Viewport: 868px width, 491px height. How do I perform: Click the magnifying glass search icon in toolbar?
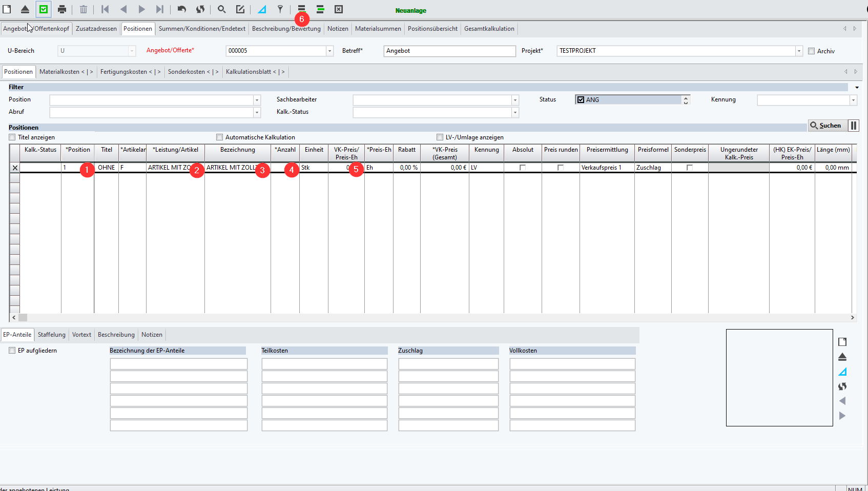coord(221,9)
